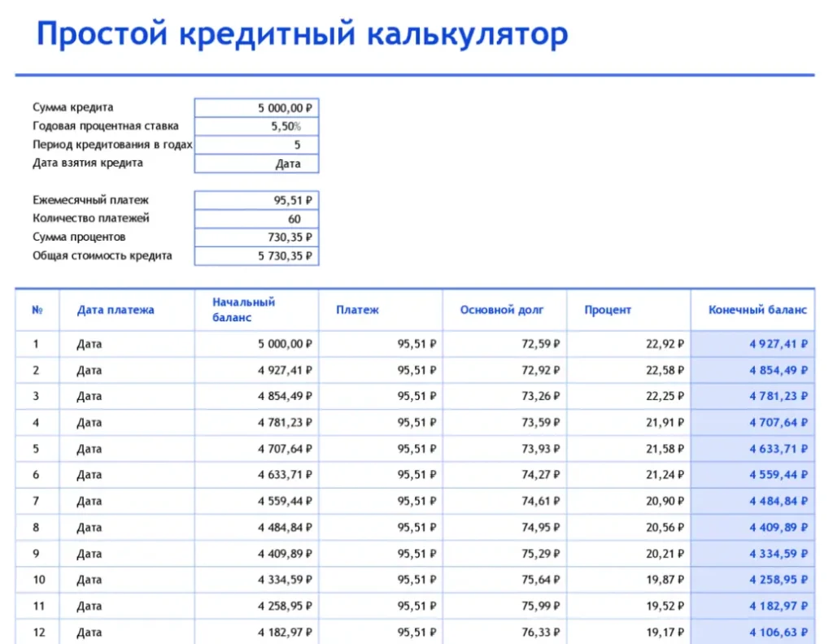Select ending balance 4 258,95 ₽ in row 10
This screenshot has width=833, height=644.
coord(752,580)
